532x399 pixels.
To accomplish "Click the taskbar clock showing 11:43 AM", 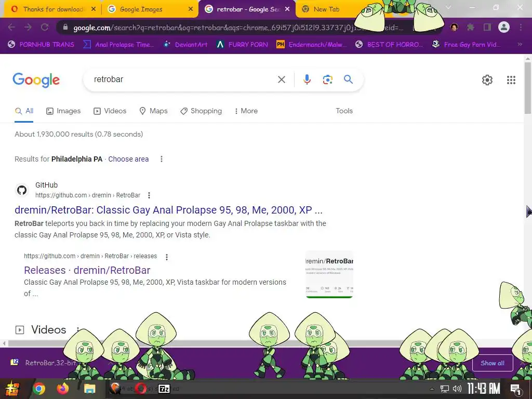I will (x=484, y=389).
